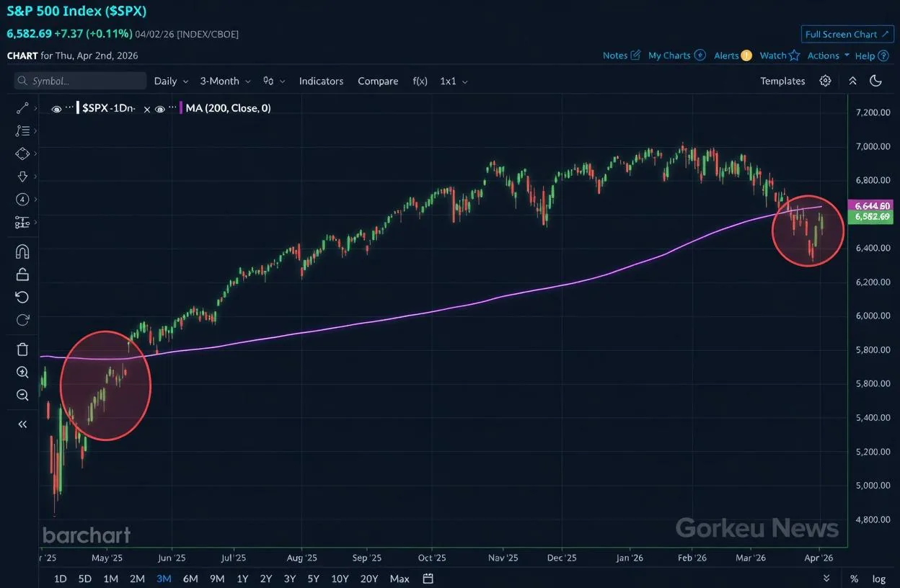Expand the Actions dropdown menu

pos(828,55)
